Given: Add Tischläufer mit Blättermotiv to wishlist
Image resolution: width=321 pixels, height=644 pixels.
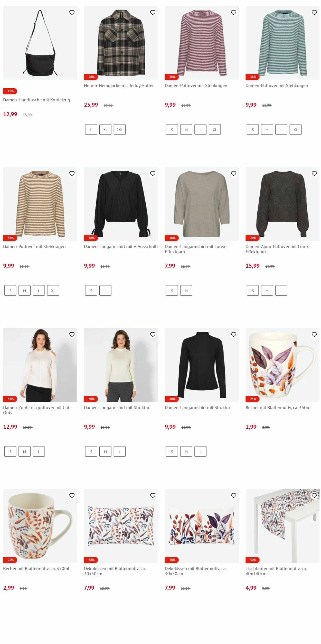Looking at the screenshot, I should click(x=314, y=495).
